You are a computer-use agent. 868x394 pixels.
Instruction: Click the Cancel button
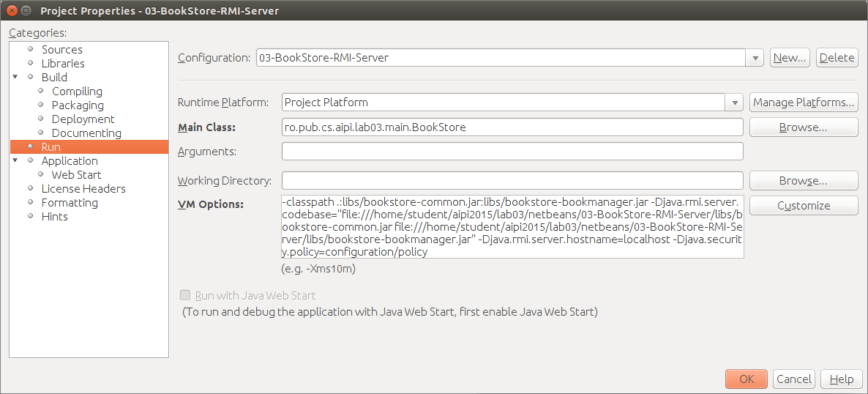pyautogui.click(x=794, y=379)
